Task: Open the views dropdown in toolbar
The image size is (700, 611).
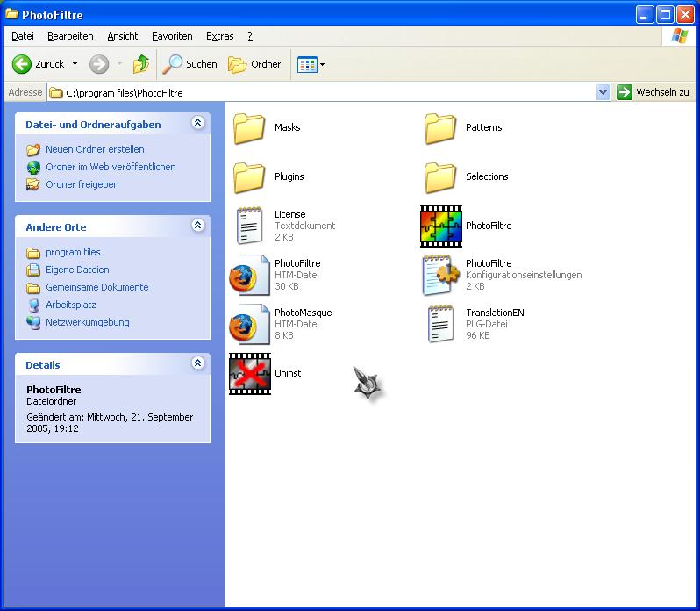Action: pyautogui.click(x=311, y=64)
